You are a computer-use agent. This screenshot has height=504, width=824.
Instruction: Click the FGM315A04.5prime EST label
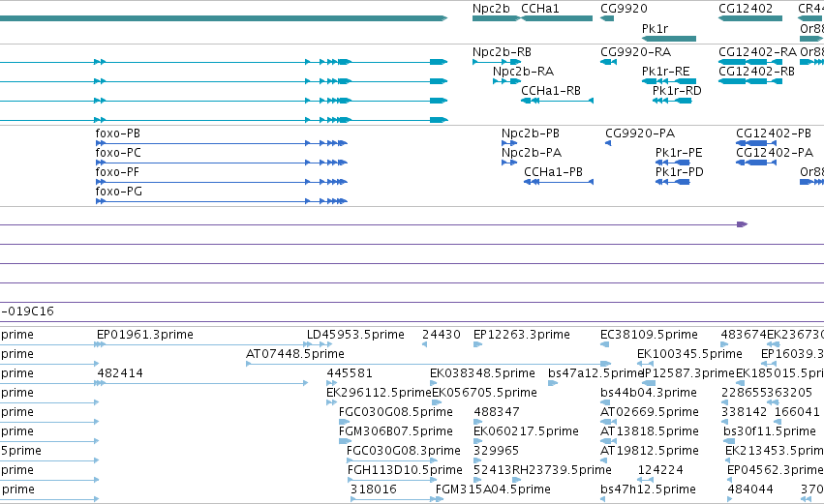493,489
